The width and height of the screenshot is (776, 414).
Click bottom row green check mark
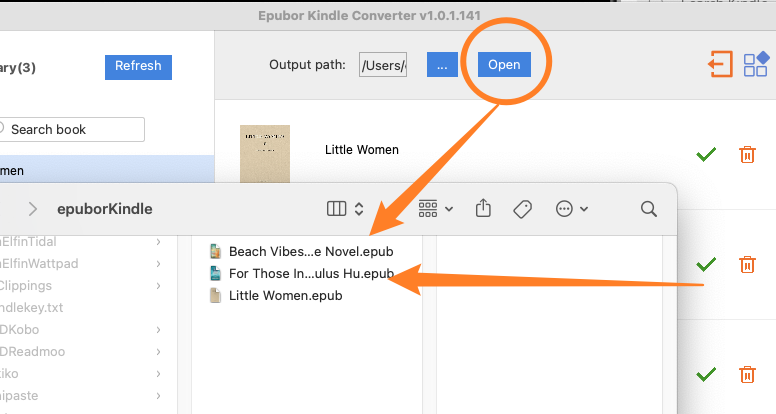706,374
